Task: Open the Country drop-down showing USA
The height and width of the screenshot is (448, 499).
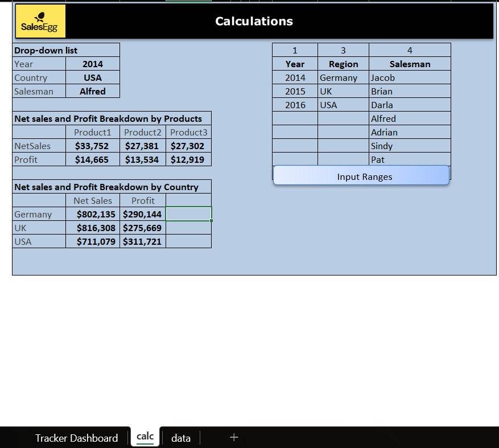Action: (93, 78)
